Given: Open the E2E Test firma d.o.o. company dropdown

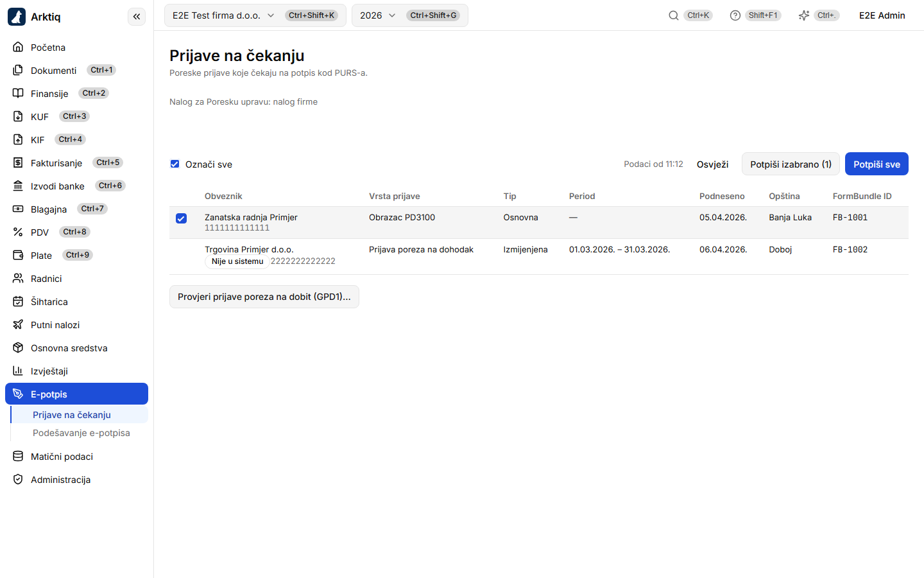Looking at the screenshot, I should click(x=255, y=15).
